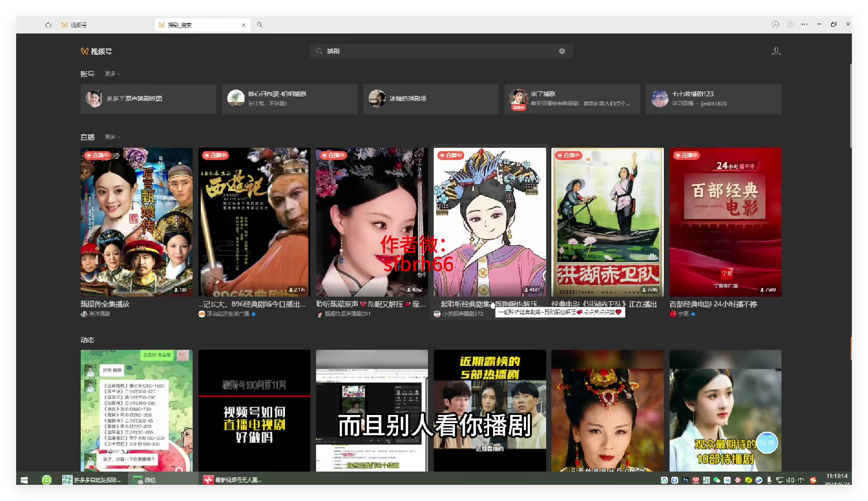Open the 近期霸榜的5部热播剧 video

[490, 410]
